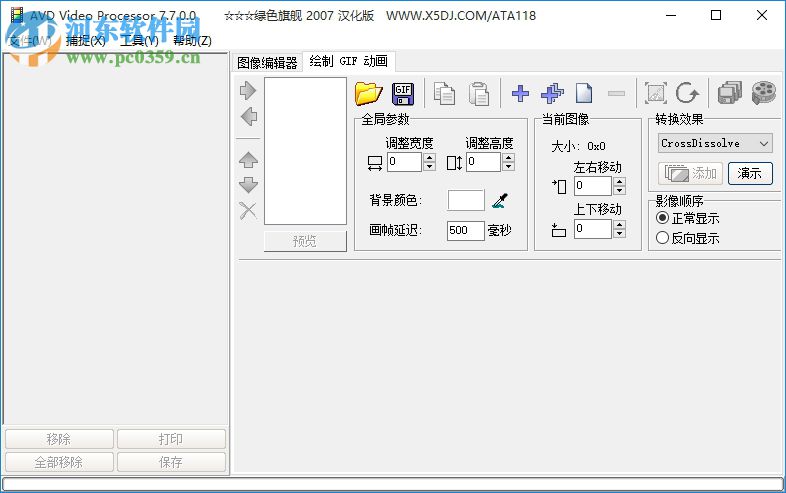Click the 添加 transition button

(690, 174)
